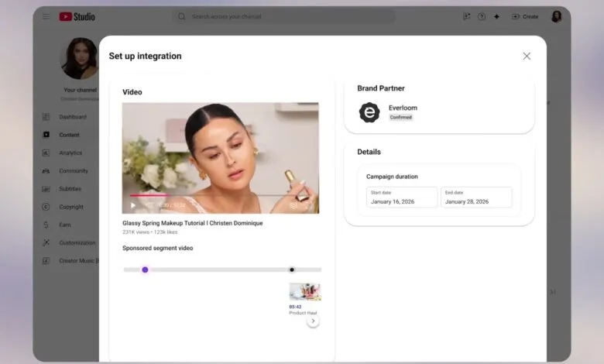This screenshot has height=364, width=604.
Task: Click the YouTube Studio logo
Action: click(x=77, y=16)
